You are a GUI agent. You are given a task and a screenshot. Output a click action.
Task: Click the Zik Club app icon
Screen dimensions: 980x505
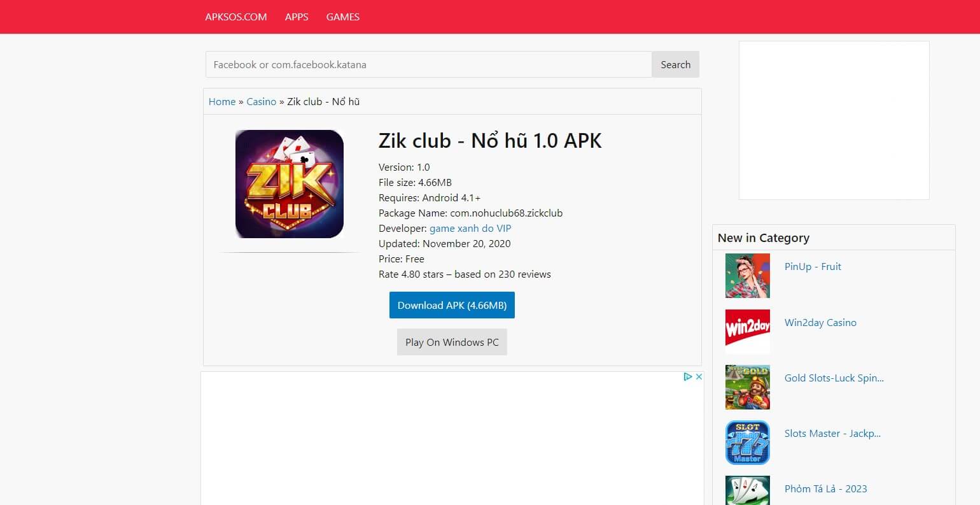pos(290,184)
